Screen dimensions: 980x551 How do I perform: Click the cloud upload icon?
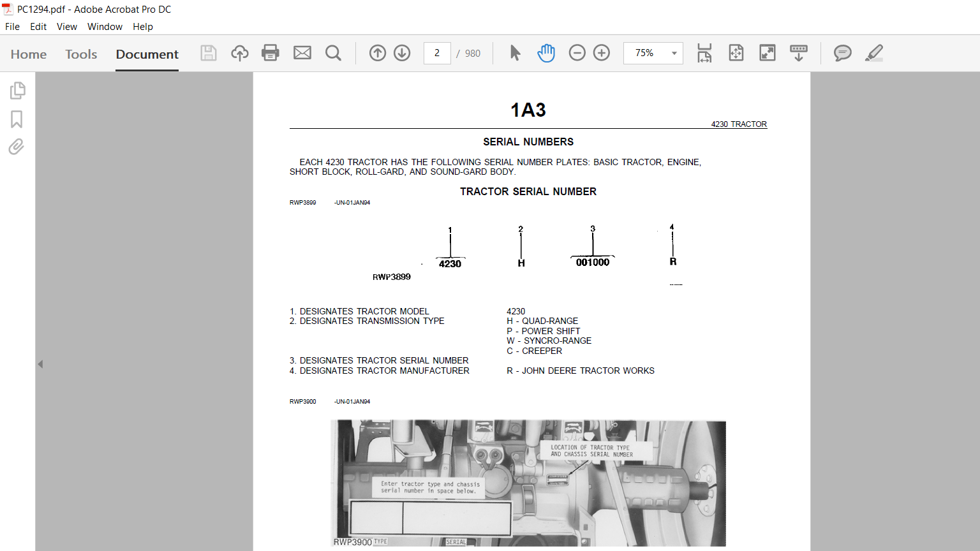click(x=240, y=53)
